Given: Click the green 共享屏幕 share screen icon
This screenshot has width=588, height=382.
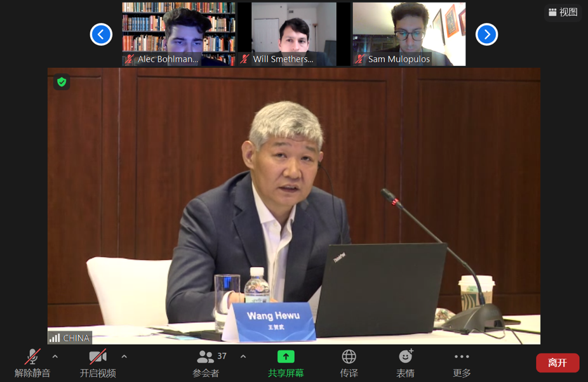Looking at the screenshot, I should tap(286, 357).
